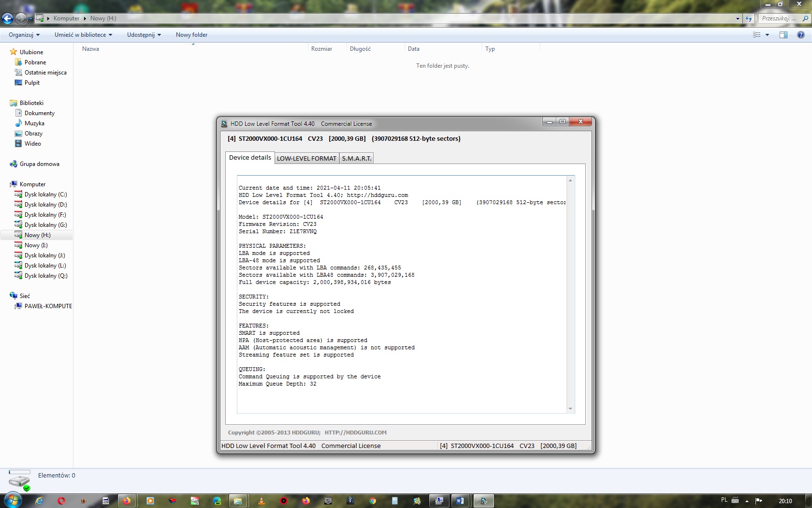Select the Device details tab
Viewport: 812px width, 508px height.
pyautogui.click(x=250, y=158)
